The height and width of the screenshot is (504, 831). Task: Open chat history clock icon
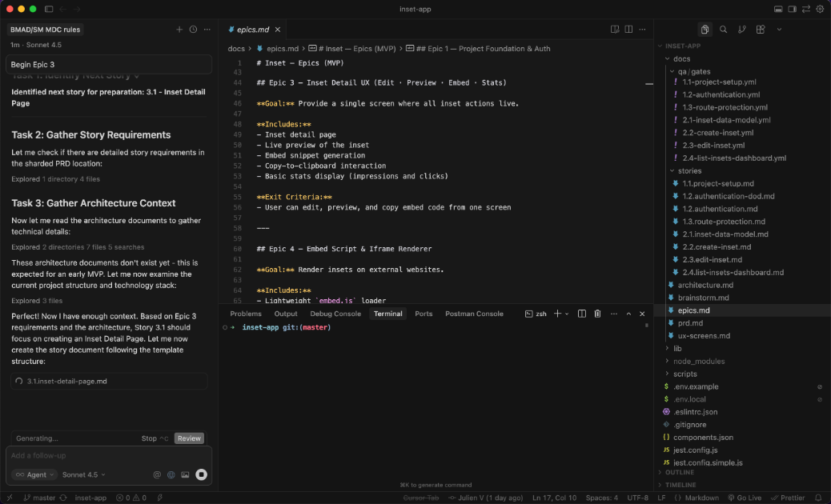point(193,30)
